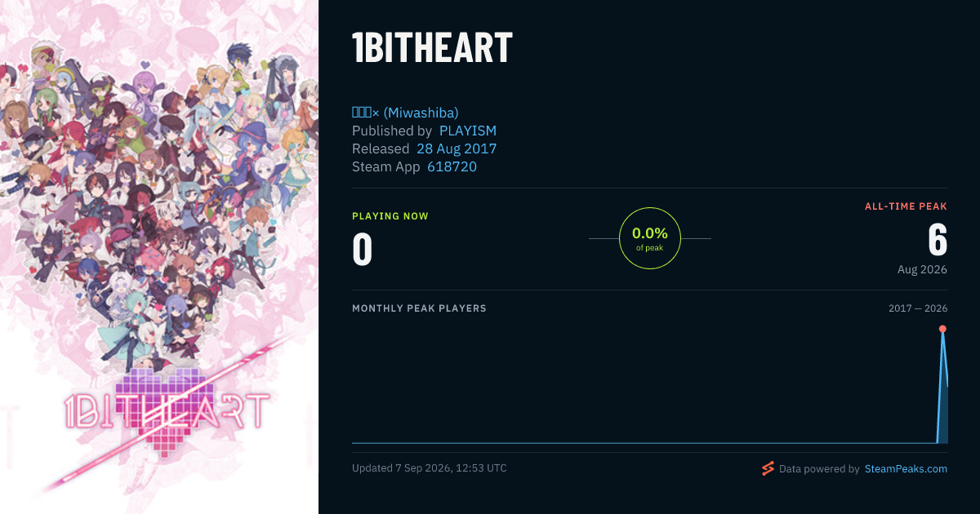Click the Updated 7 Sep 2026 timestamp

[x=430, y=468]
